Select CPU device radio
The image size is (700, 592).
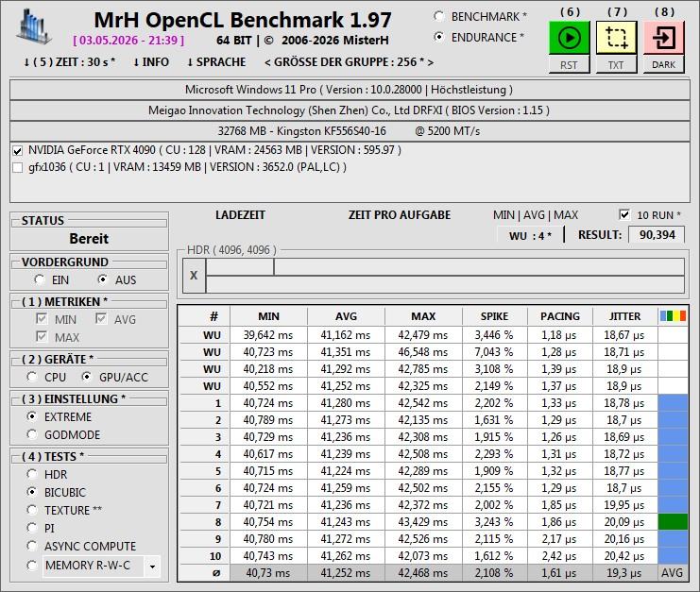pos(32,377)
